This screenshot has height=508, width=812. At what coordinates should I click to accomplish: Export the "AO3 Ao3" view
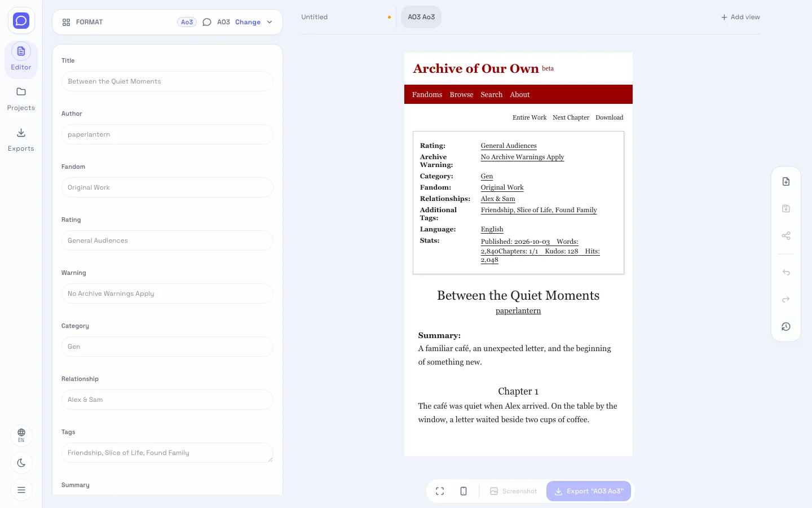pyautogui.click(x=589, y=491)
